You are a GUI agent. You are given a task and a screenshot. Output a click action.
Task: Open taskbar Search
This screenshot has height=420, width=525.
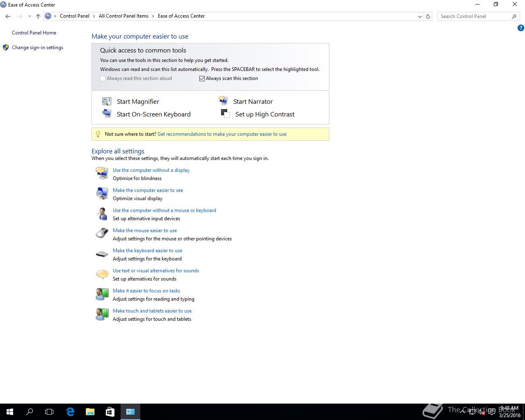[30, 412]
